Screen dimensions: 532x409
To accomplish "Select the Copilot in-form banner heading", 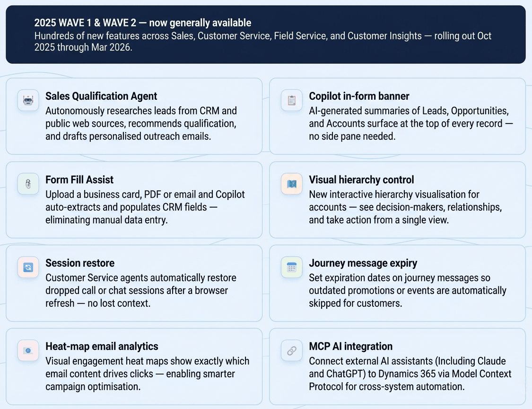I will pyautogui.click(x=359, y=96).
